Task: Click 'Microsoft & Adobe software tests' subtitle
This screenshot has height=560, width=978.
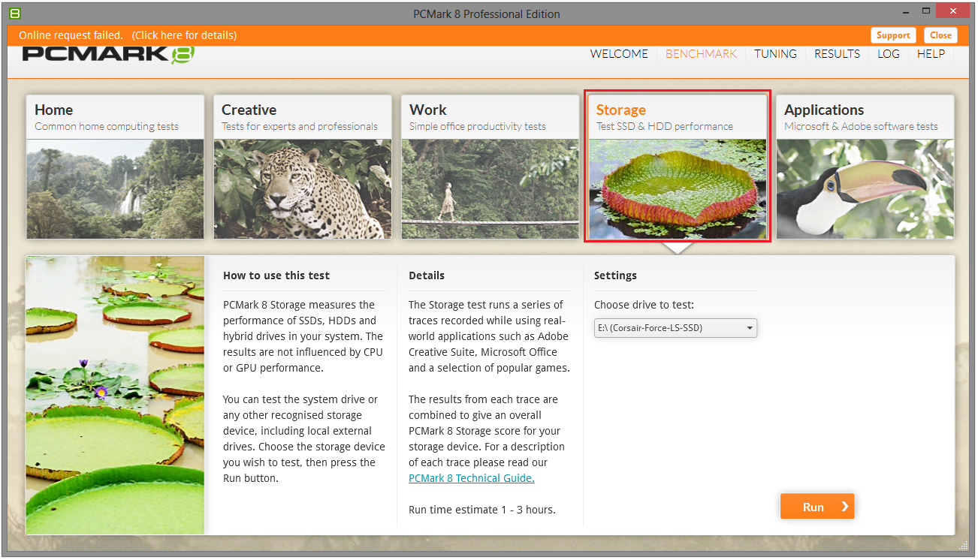Action: 861,126
